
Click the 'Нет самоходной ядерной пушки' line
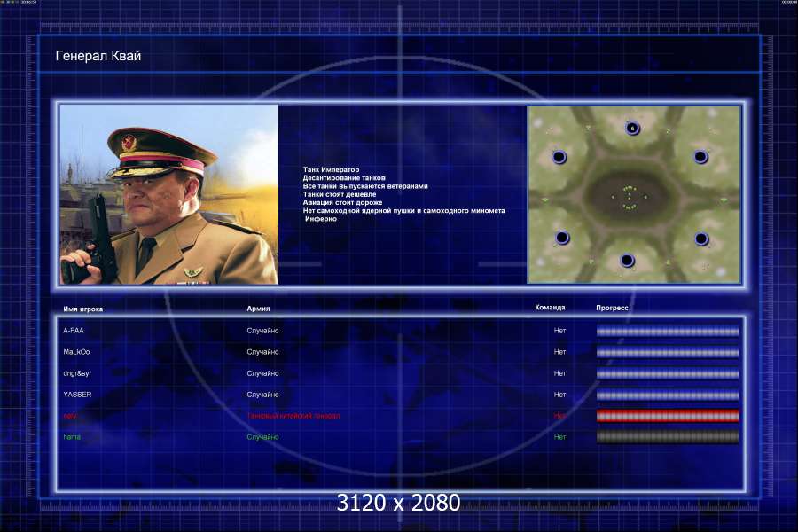[x=403, y=210]
